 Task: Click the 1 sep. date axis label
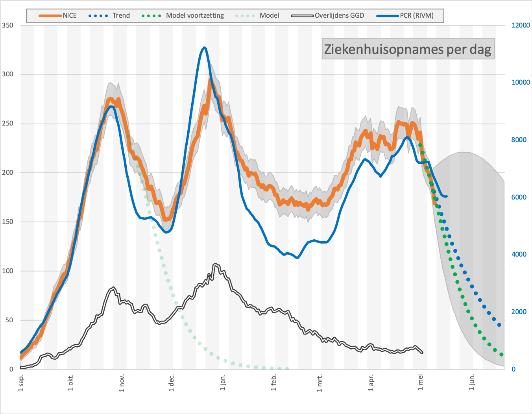(21, 383)
